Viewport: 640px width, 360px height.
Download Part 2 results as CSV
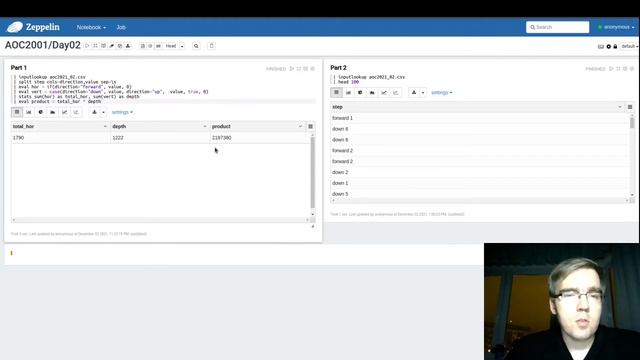point(414,92)
